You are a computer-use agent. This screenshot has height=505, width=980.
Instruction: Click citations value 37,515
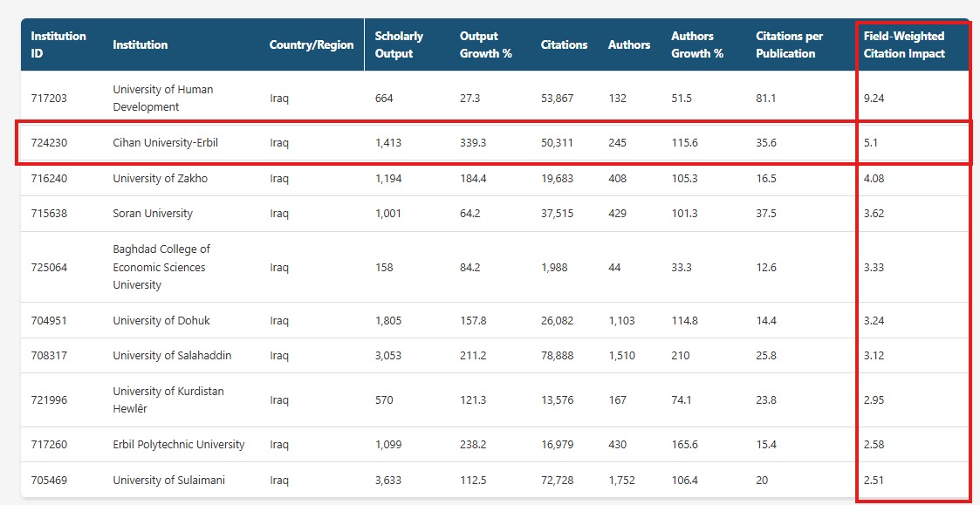point(557,213)
